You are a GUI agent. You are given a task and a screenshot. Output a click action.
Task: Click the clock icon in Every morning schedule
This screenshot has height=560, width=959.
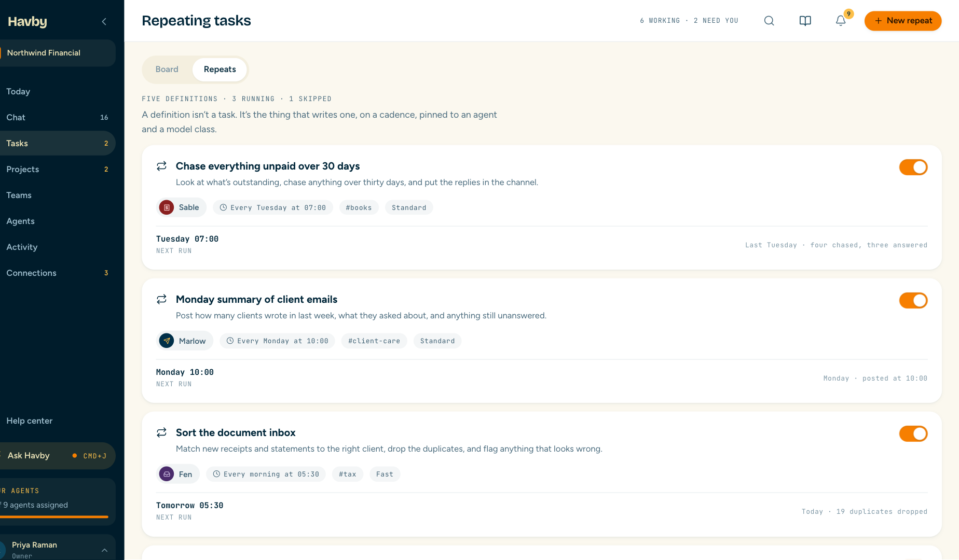(216, 474)
